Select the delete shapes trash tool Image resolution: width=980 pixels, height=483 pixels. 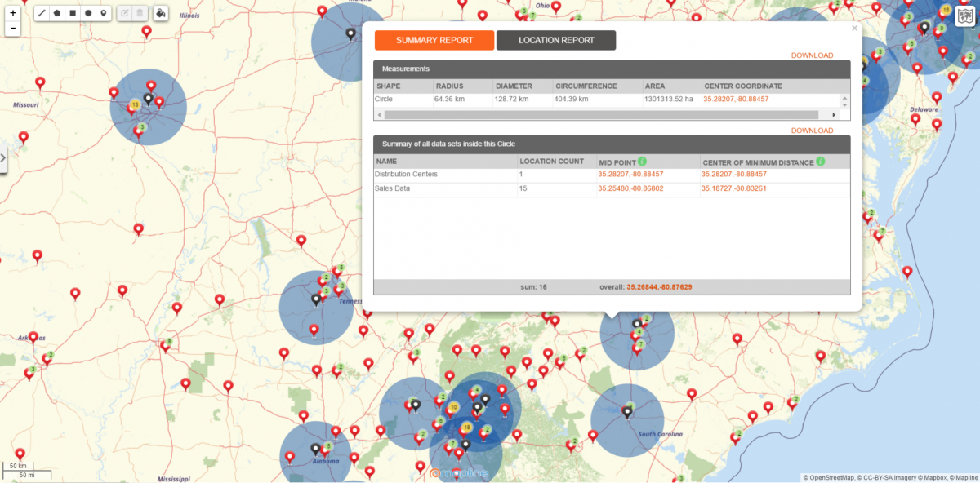[139, 12]
